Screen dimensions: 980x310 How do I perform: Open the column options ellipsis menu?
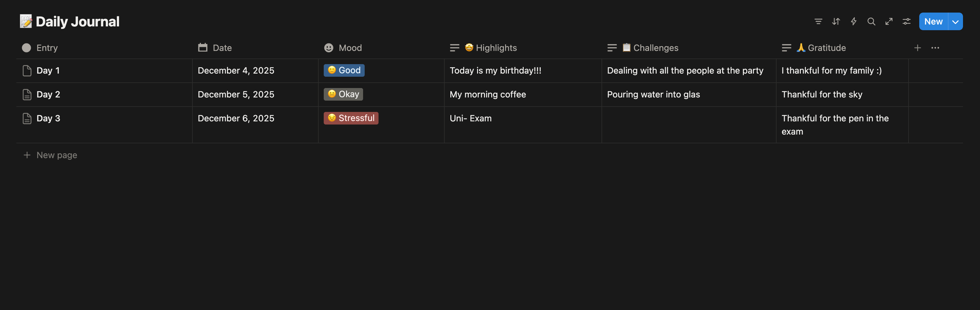point(935,48)
